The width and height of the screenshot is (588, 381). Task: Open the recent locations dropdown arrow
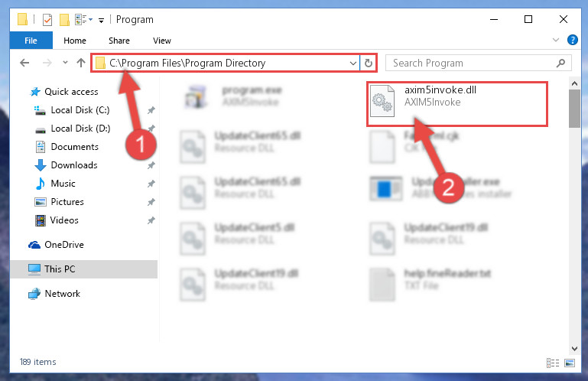pos(65,63)
